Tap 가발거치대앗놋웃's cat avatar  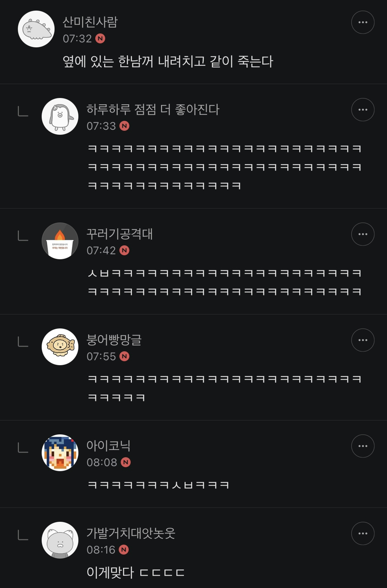[60, 540]
